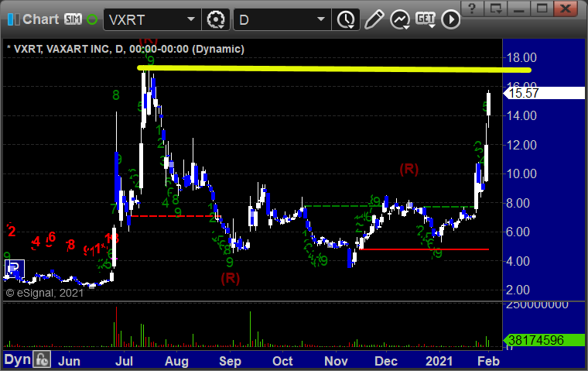Viewport: 588px width, 371px height.
Task: Click the 2021 label on time axis
Action: click(x=439, y=361)
